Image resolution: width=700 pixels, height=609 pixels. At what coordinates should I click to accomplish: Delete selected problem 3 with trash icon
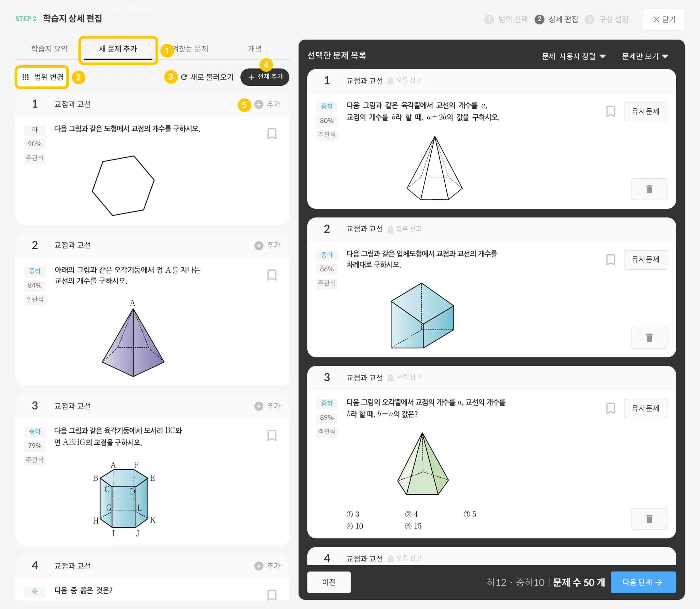(x=649, y=519)
